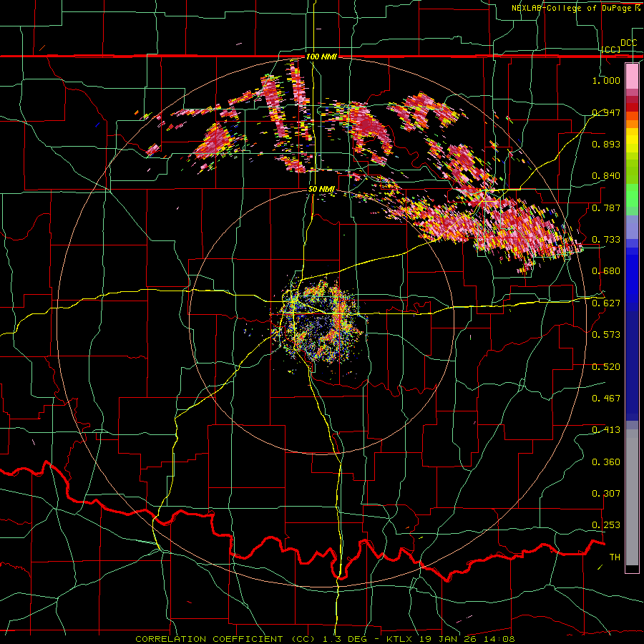Click the gray lower section of the color bar
The width and height of the screenshot is (644, 644).
632,497
